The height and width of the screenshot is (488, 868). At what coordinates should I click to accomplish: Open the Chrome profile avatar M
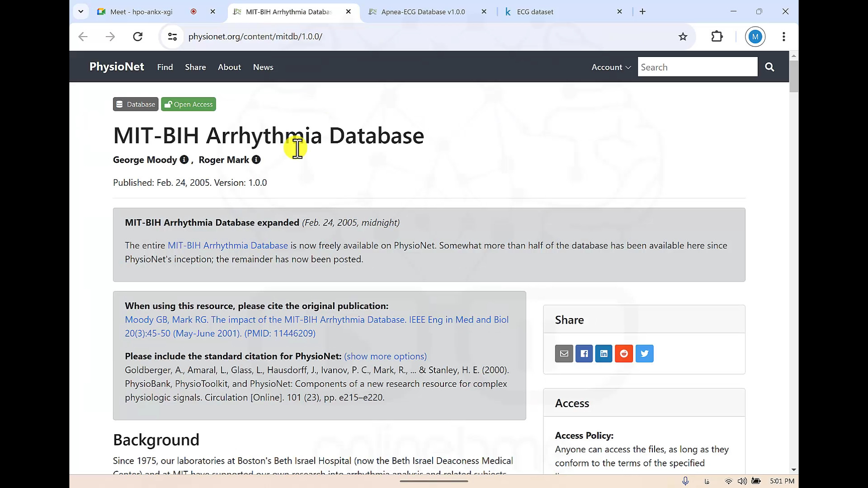[x=755, y=37]
